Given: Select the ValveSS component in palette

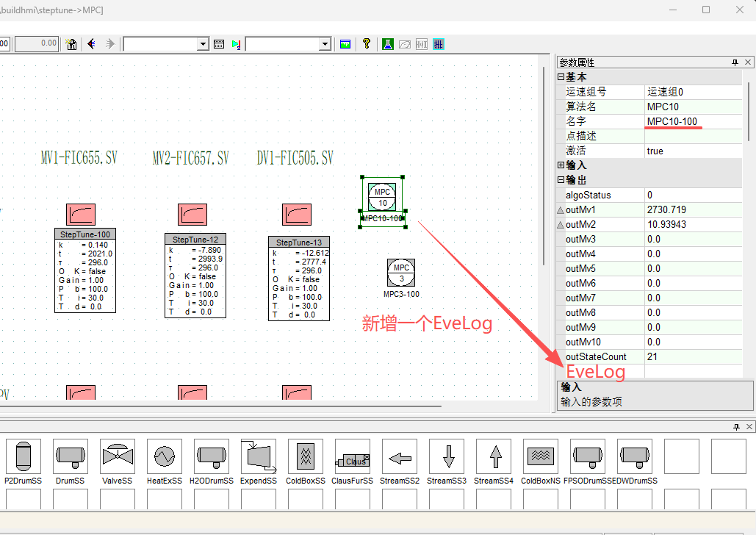Looking at the screenshot, I should point(118,456).
